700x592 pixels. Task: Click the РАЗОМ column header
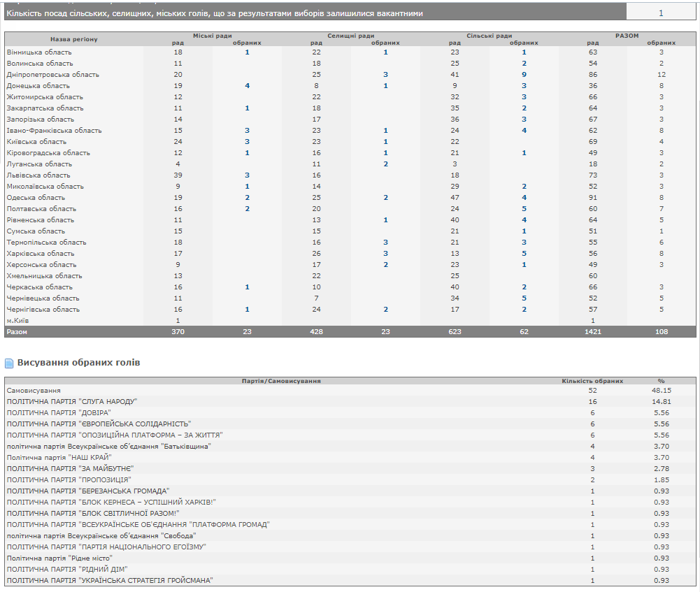627,36
